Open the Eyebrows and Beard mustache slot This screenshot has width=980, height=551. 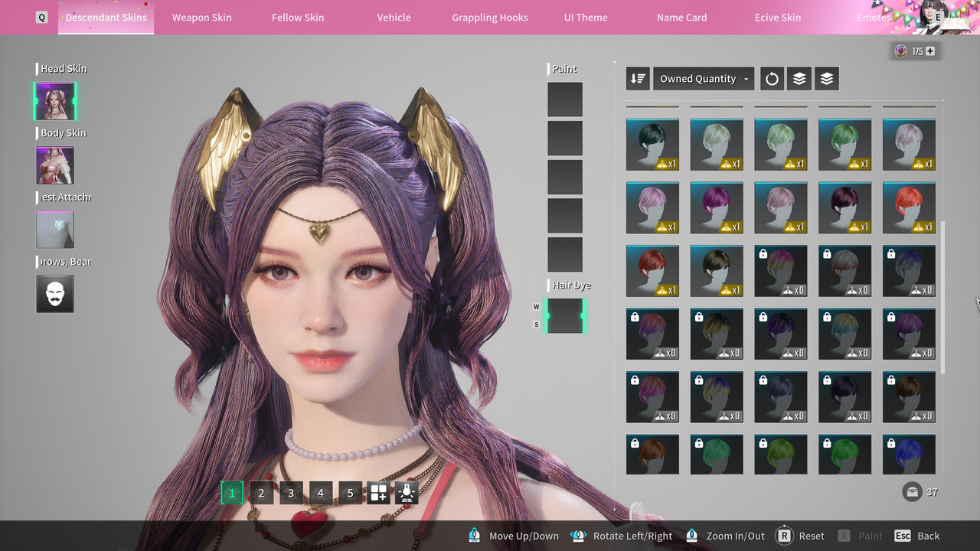click(x=55, y=294)
